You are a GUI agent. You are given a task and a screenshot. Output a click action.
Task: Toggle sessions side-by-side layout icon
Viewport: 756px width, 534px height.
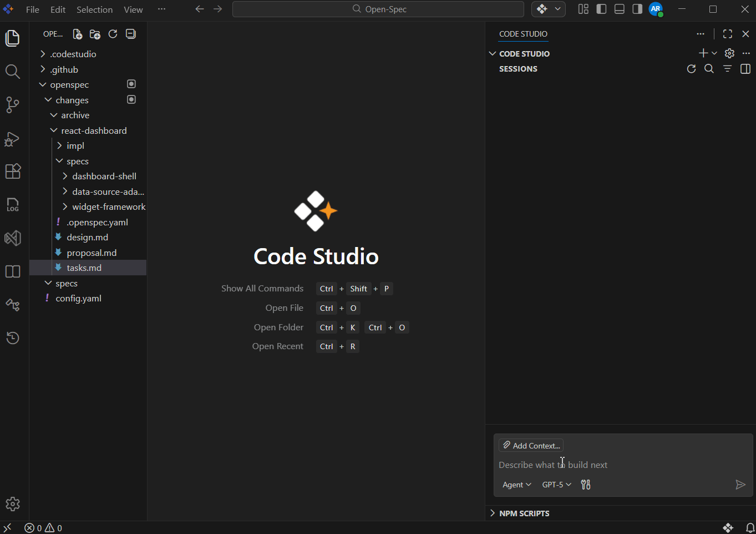[745, 69]
